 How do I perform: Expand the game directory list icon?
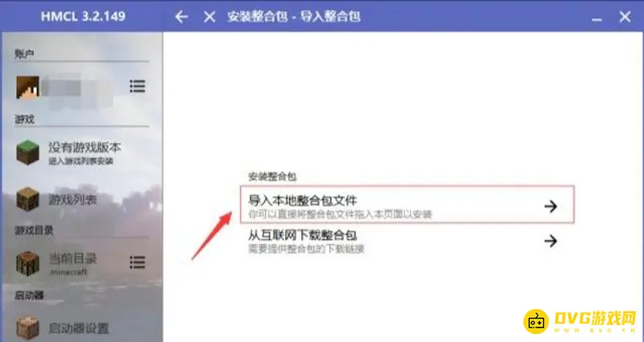(x=137, y=262)
